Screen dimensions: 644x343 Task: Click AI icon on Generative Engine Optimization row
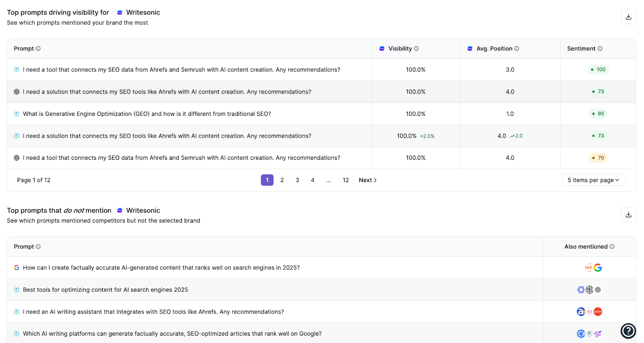click(17, 114)
